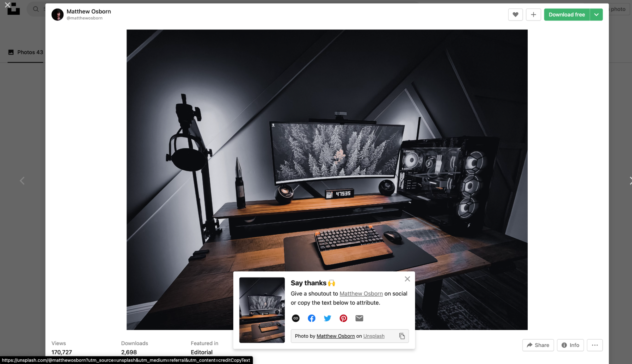Click the Info tab
632x364 pixels.
click(x=570, y=345)
